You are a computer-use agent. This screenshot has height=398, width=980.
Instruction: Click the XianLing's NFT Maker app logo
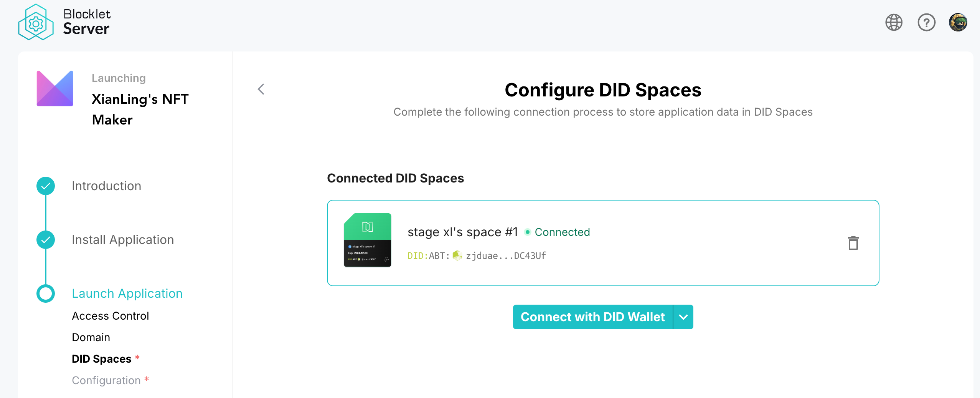[55, 88]
